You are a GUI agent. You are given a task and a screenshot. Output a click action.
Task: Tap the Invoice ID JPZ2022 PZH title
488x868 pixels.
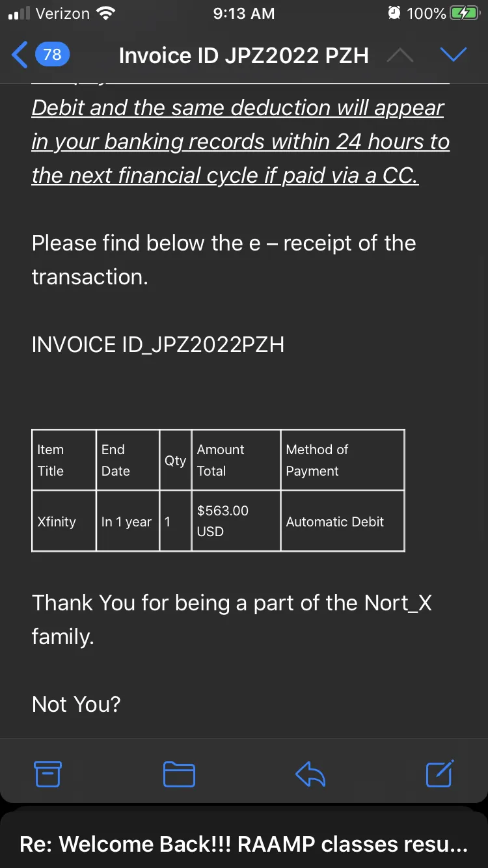click(x=243, y=56)
